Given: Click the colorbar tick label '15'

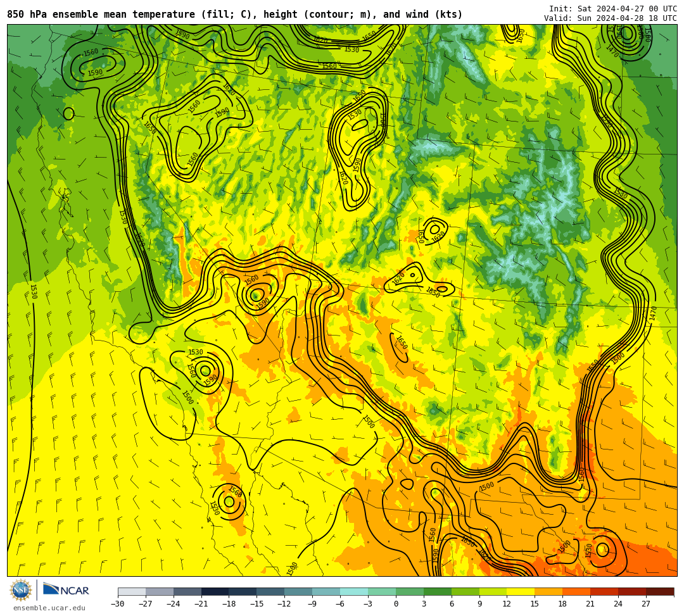Looking at the screenshot, I should tap(535, 604).
